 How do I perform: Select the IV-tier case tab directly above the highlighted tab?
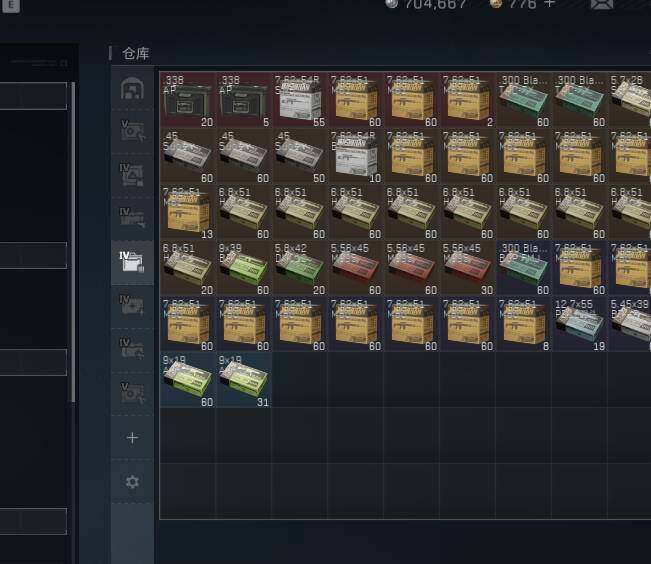point(132,218)
